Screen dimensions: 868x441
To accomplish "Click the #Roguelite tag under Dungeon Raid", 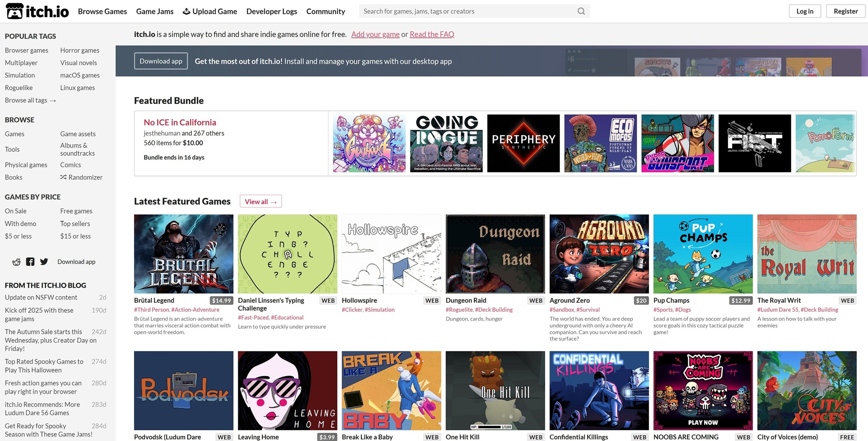I will 459,310.
